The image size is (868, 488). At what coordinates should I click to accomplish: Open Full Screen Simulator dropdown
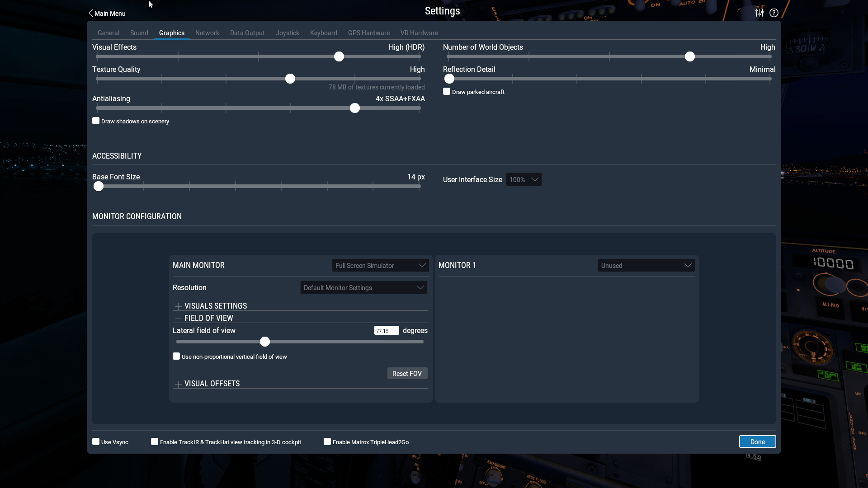pyautogui.click(x=380, y=266)
